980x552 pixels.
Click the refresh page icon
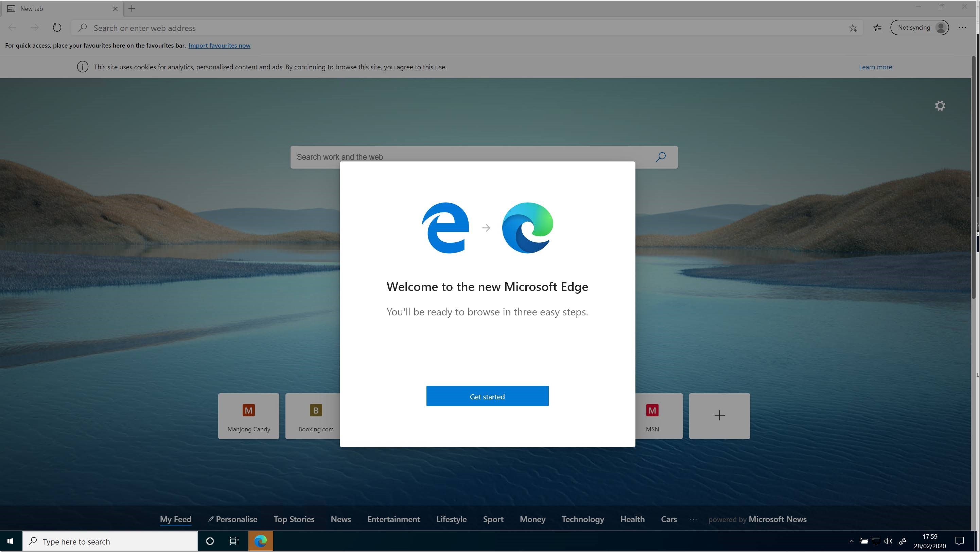57,28
